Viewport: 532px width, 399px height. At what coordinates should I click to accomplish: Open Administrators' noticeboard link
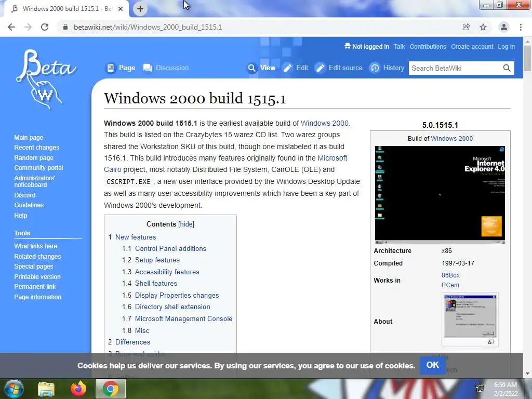[x=35, y=181]
